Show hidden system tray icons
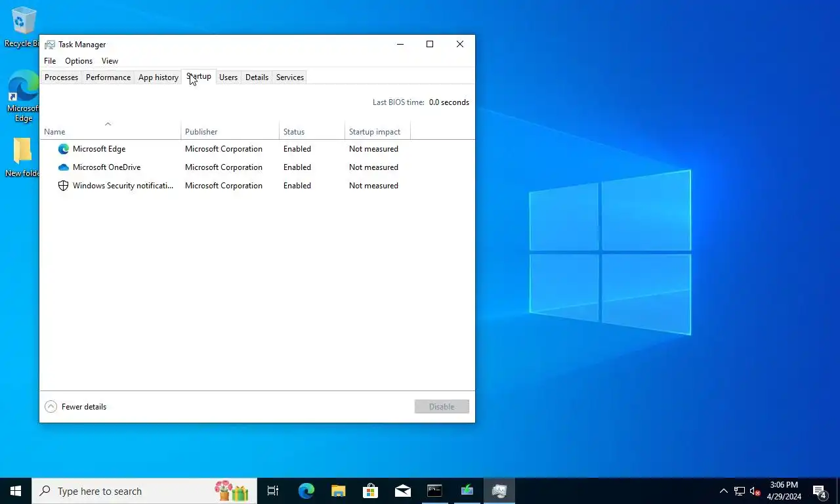The image size is (840, 504). point(724,491)
